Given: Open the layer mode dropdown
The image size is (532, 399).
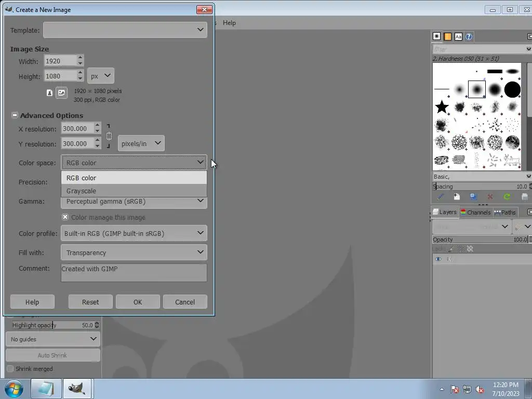Looking at the screenshot, I should coord(472,227).
